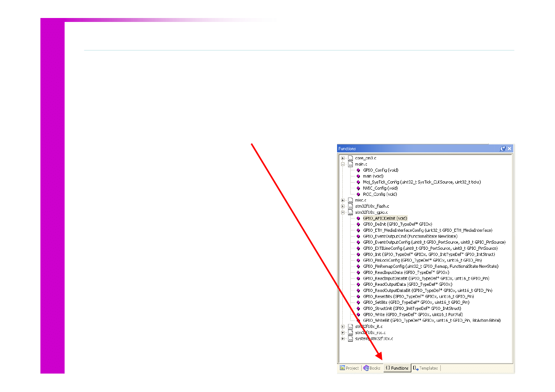The image size is (555, 392).
Task: Click the diamond icon beside GPIO_WriteBit
Action: (x=358, y=320)
